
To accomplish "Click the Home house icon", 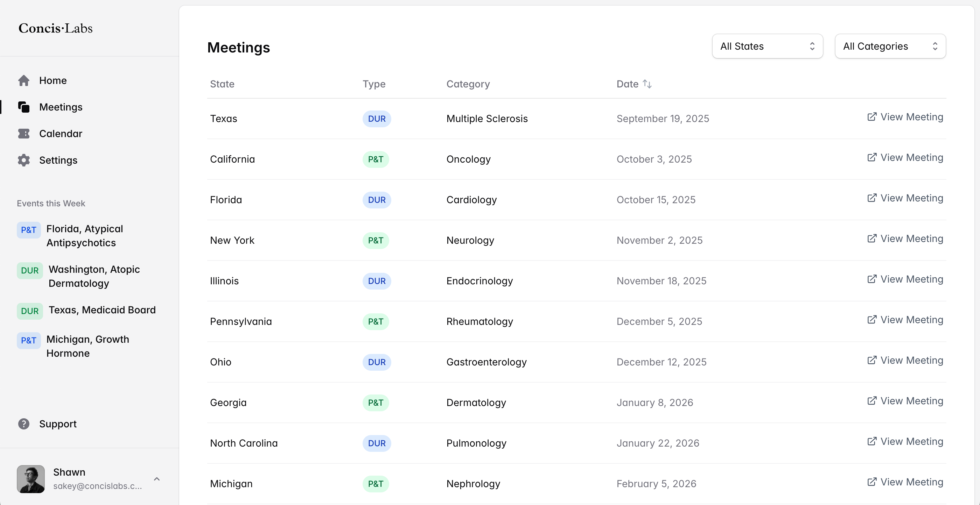I will [23, 81].
